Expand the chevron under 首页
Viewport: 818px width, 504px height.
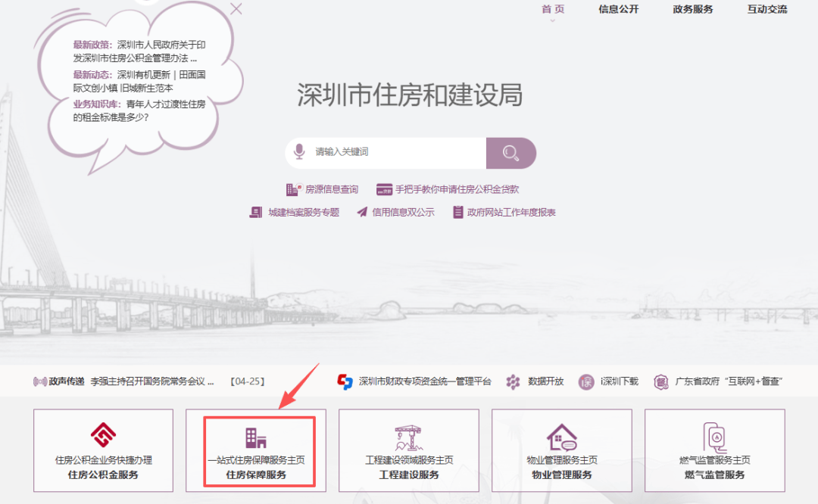click(552, 21)
